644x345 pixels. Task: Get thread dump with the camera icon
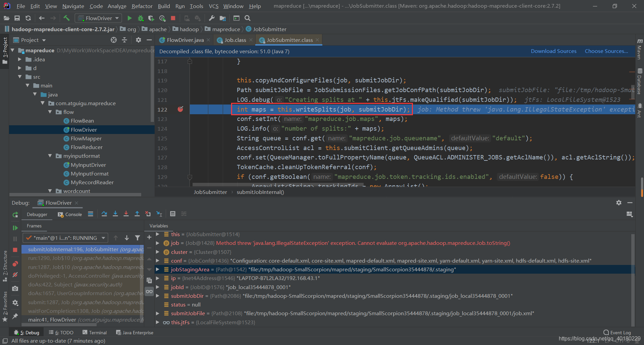click(15, 288)
